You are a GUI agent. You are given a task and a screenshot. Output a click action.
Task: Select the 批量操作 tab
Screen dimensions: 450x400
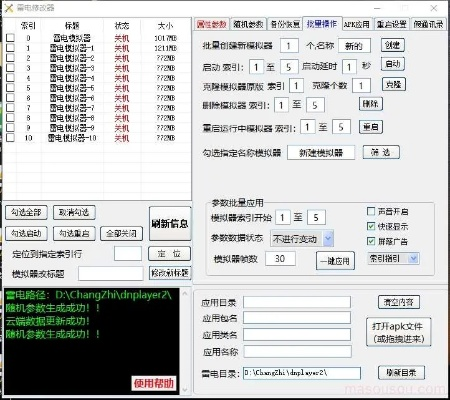click(x=322, y=24)
